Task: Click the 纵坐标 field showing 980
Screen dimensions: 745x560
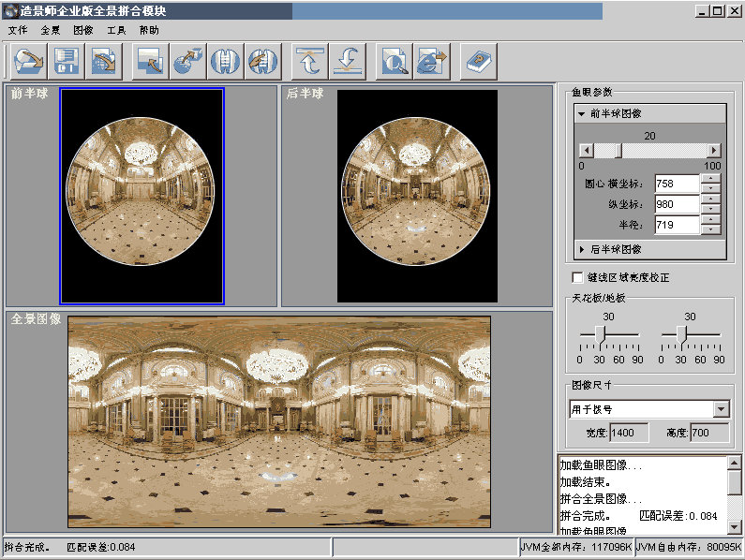Action: pyautogui.click(x=677, y=204)
